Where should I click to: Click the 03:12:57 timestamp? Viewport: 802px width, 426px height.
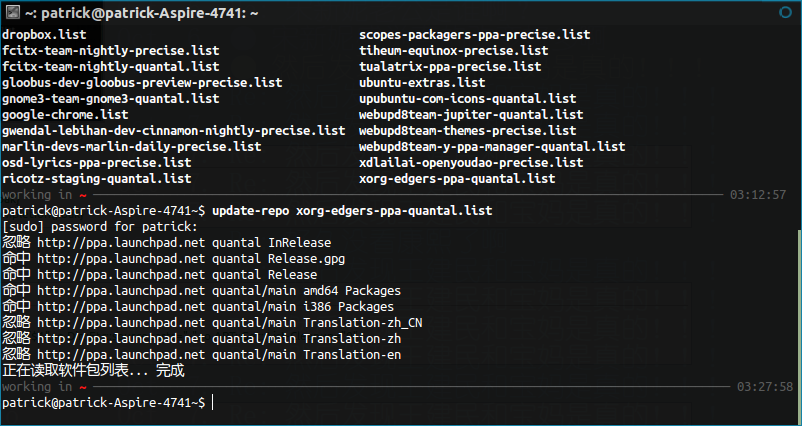(758, 195)
